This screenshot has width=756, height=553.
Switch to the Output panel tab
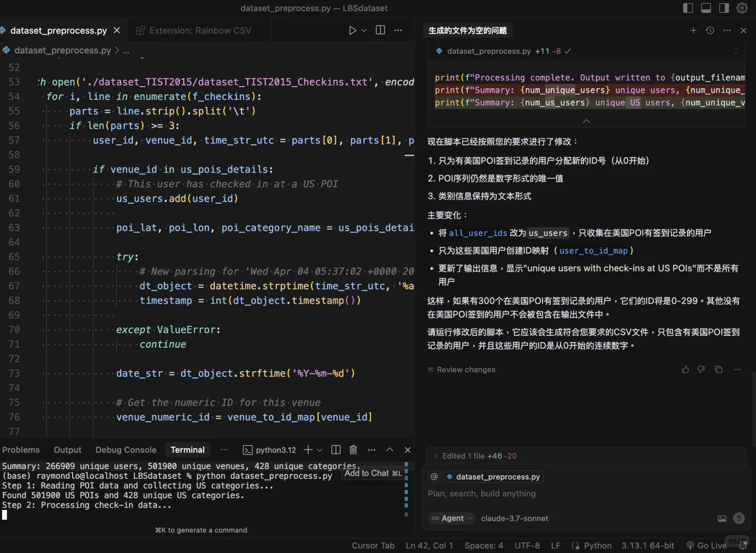pyautogui.click(x=68, y=450)
